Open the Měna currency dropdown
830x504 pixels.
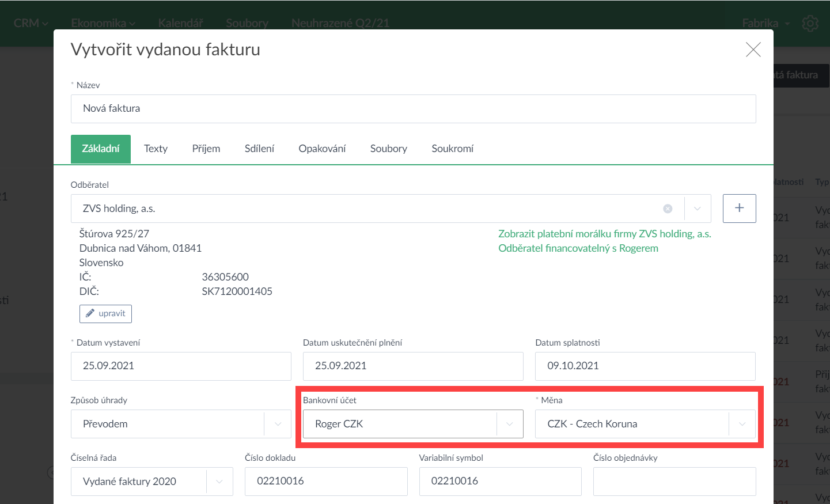[742, 424]
